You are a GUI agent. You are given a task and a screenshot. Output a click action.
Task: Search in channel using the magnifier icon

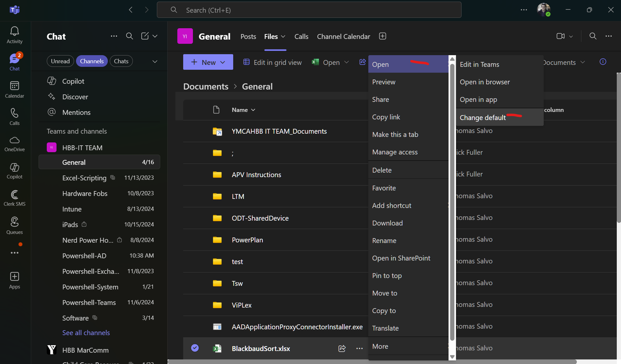click(x=593, y=36)
